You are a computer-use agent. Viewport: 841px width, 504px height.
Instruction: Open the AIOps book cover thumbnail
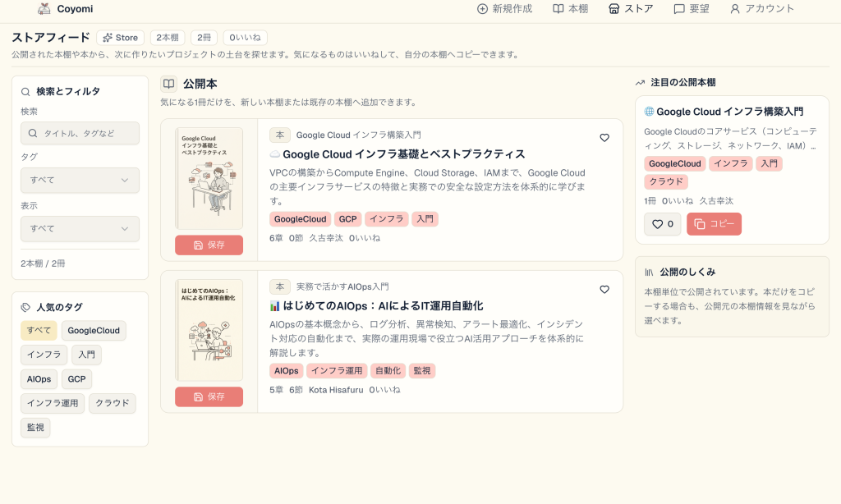point(209,330)
